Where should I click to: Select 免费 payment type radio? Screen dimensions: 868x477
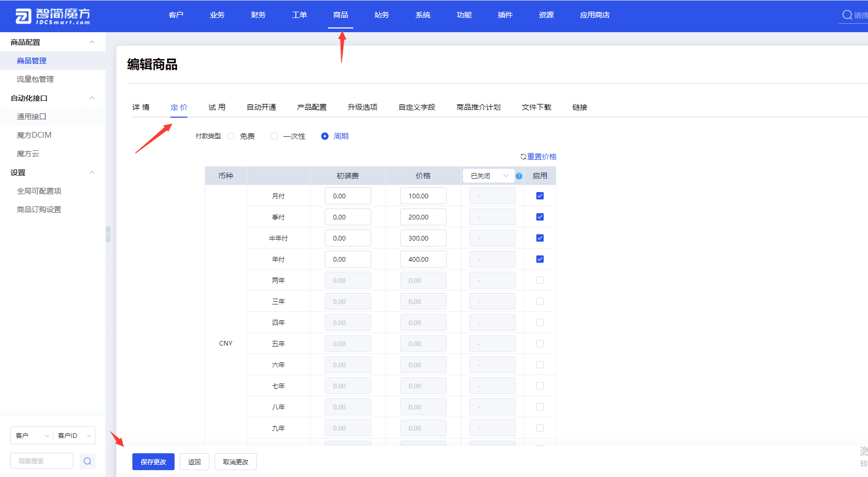[231, 136]
